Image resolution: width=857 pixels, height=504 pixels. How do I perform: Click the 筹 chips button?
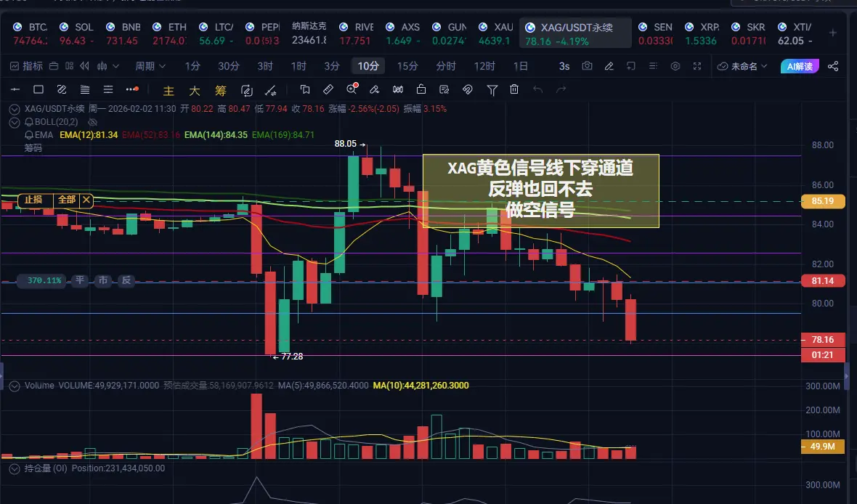pos(220,91)
